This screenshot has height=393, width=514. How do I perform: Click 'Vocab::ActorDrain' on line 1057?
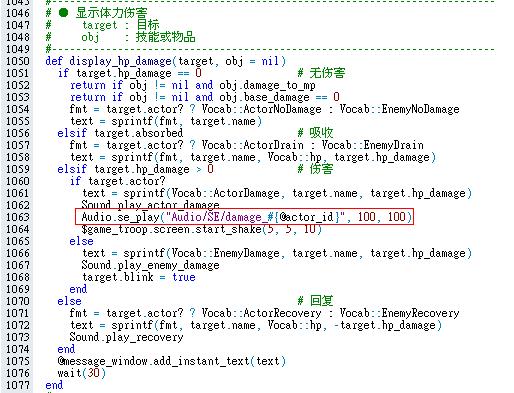[252, 145]
